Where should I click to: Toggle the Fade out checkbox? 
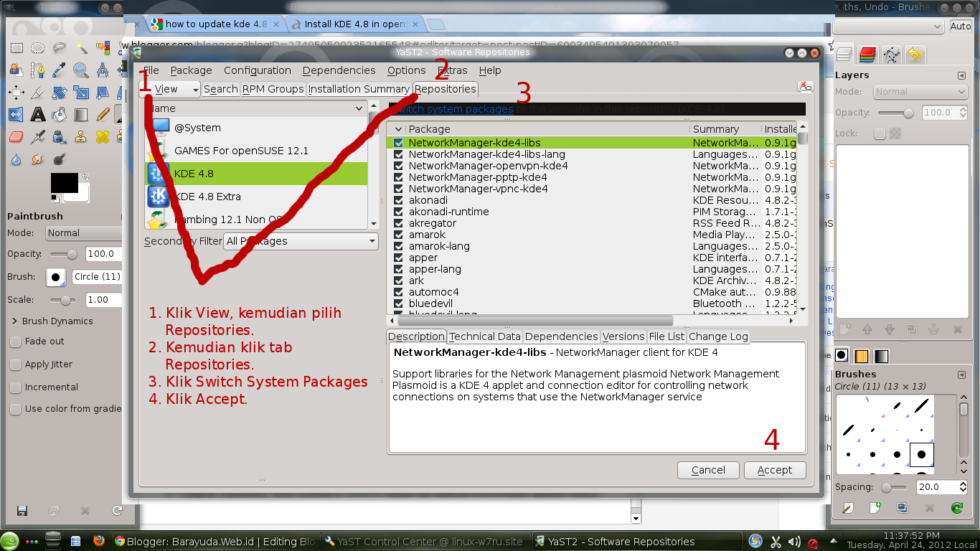click(15, 342)
